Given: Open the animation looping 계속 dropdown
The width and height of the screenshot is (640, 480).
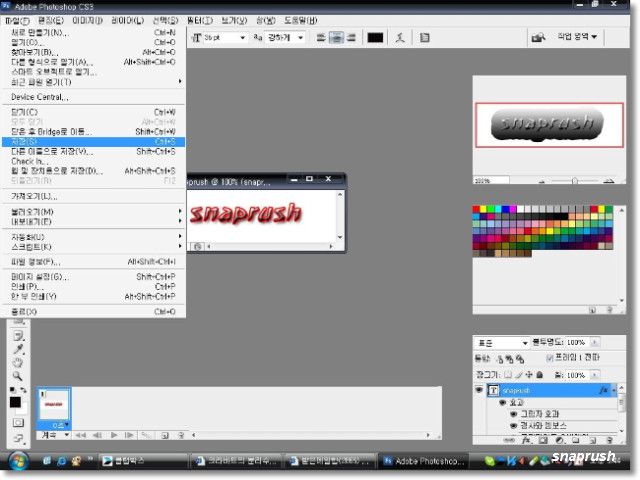Looking at the screenshot, I should [x=54, y=436].
